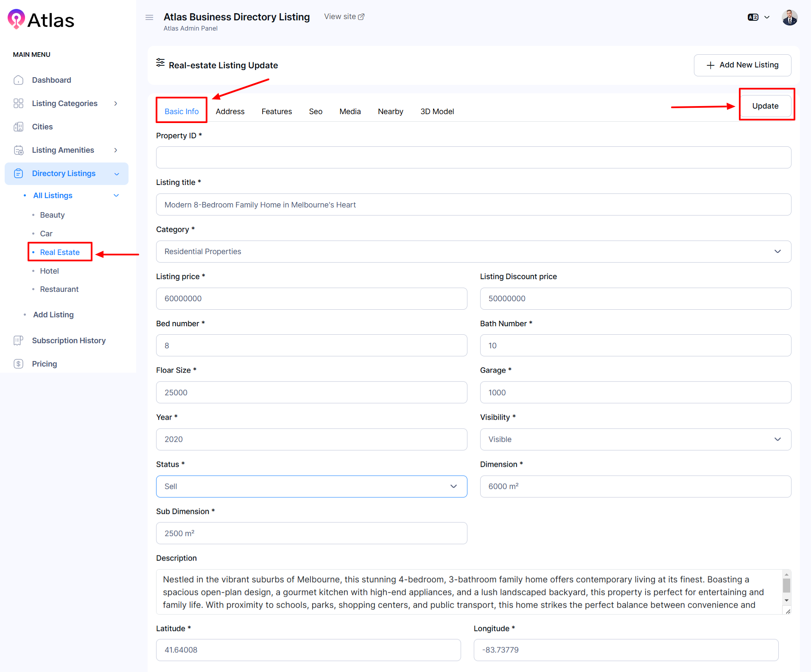
Task: Click the Pricing dollar icon
Action: pos(18,364)
